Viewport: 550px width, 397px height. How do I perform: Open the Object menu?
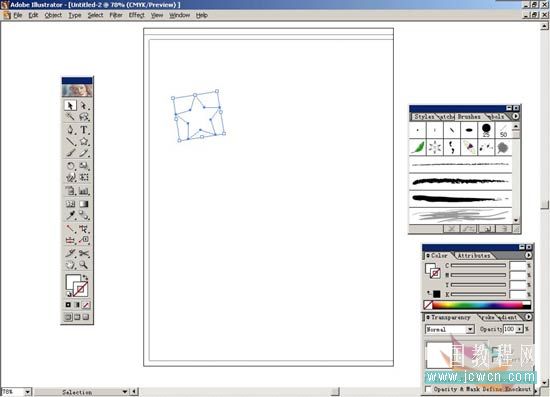pyautogui.click(x=53, y=15)
